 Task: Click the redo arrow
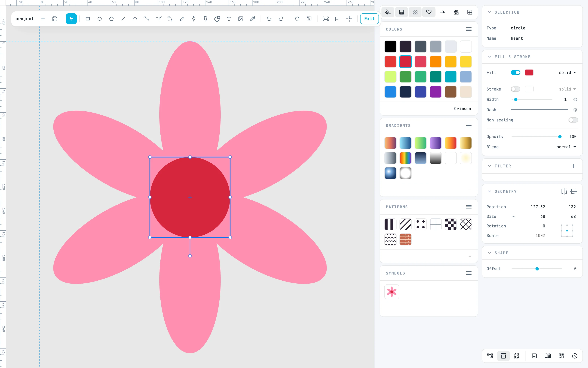tap(281, 19)
